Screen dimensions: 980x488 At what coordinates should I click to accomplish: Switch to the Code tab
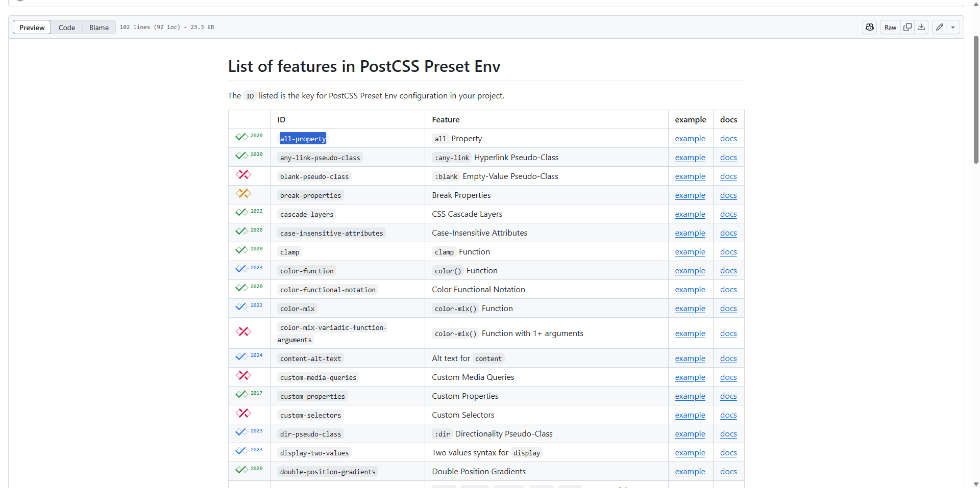[67, 28]
